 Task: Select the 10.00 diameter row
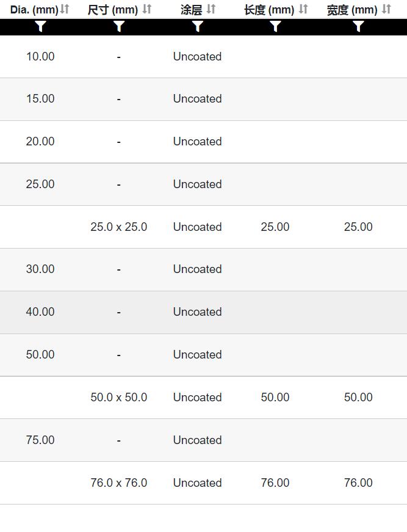203,57
